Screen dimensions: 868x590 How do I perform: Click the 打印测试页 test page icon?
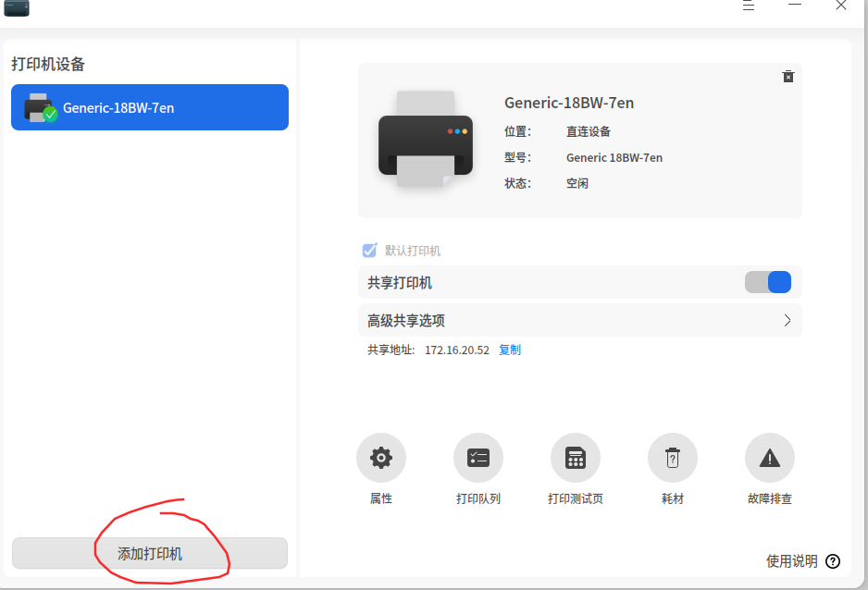click(x=576, y=458)
